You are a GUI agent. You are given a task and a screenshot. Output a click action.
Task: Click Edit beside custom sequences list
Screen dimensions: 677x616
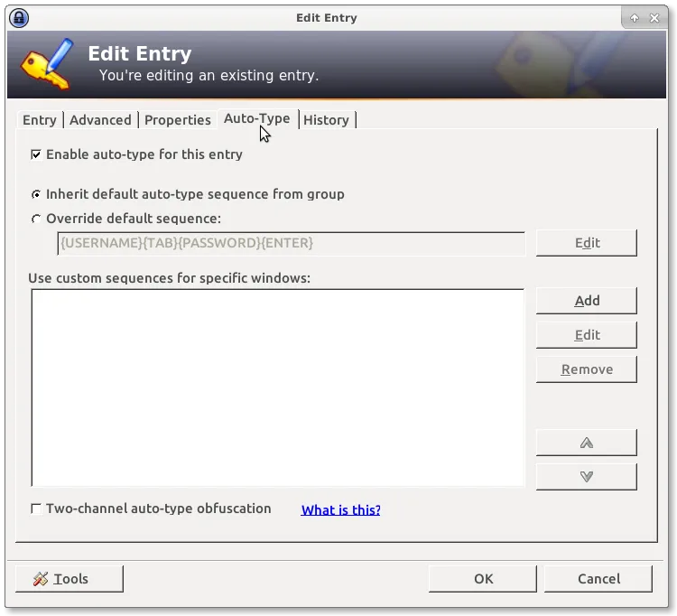point(586,335)
